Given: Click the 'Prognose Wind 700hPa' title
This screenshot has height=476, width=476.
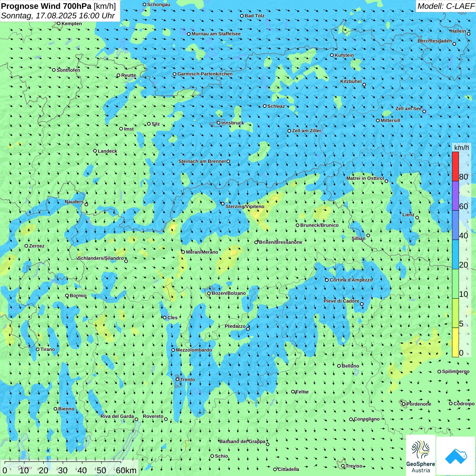Looking at the screenshot, I should (x=58, y=6).
